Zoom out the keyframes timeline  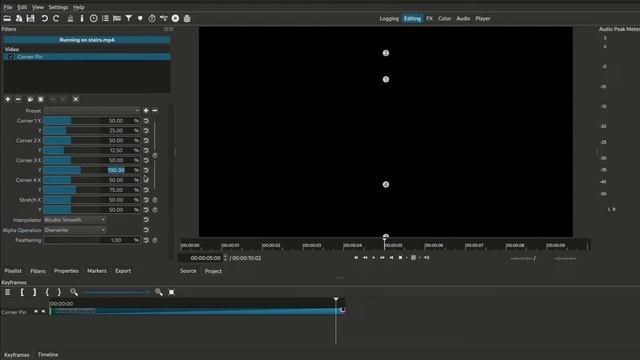pos(74,292)
